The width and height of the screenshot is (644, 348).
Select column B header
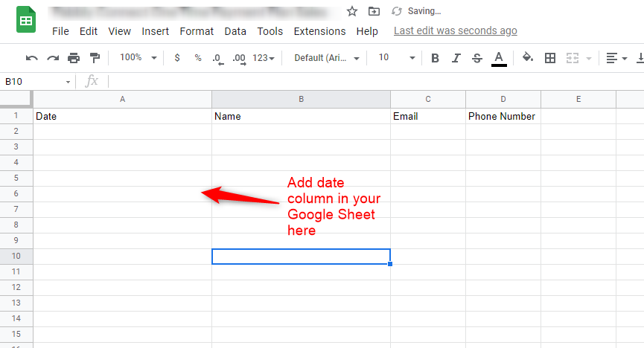point(301,100)
